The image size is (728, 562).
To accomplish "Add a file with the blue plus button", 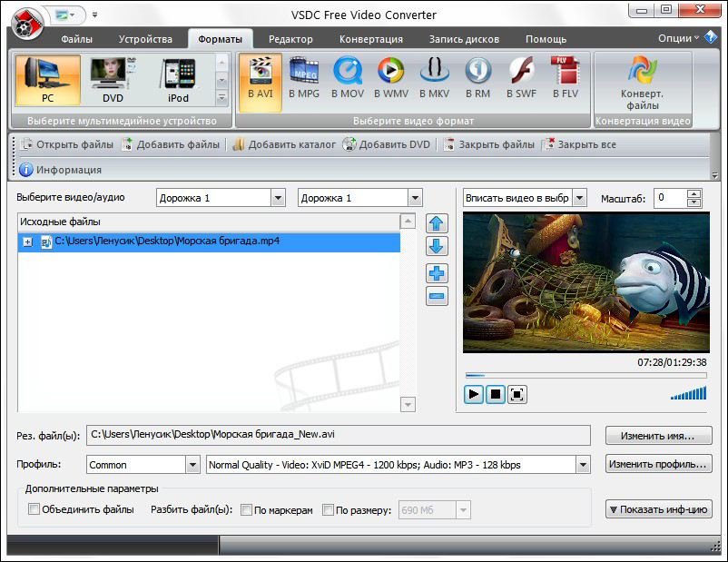I will 437,273.
